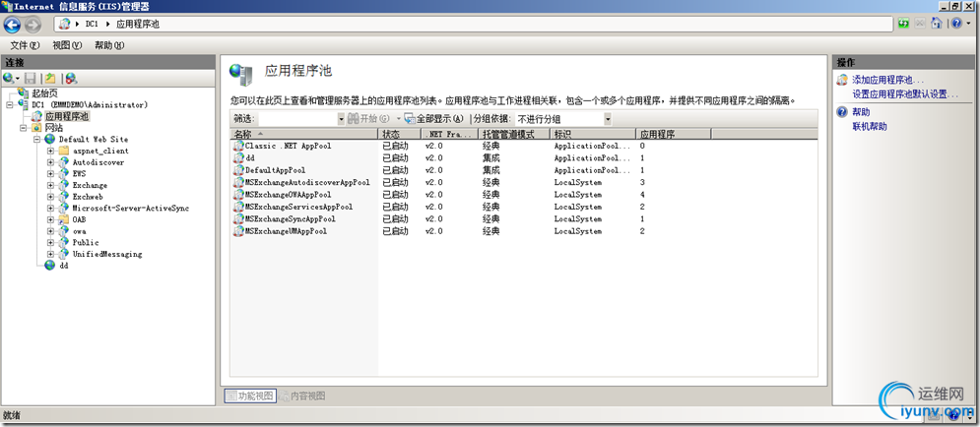Screen dimensions: 980x427
Task: Click the 全部显示 icon in the filter bar
Action: coord(410,118)
